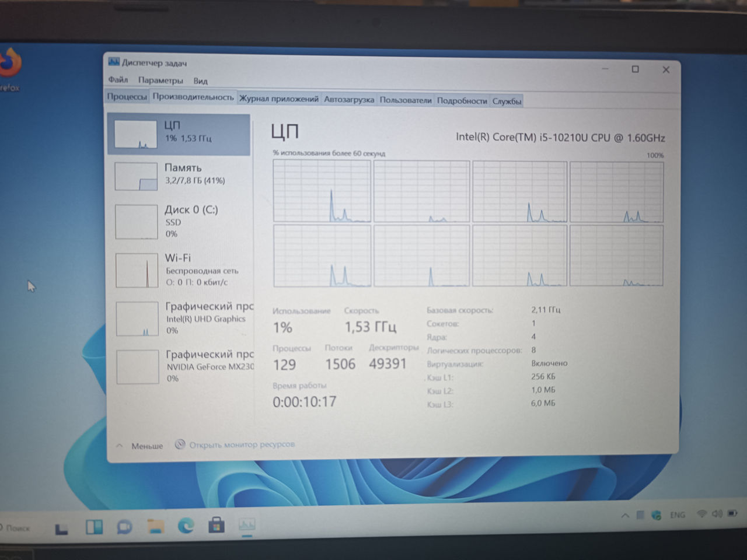This screenshot has height=560, width=747.
Task: Click the Потоки count 1506
Action: tap(340, 364)
